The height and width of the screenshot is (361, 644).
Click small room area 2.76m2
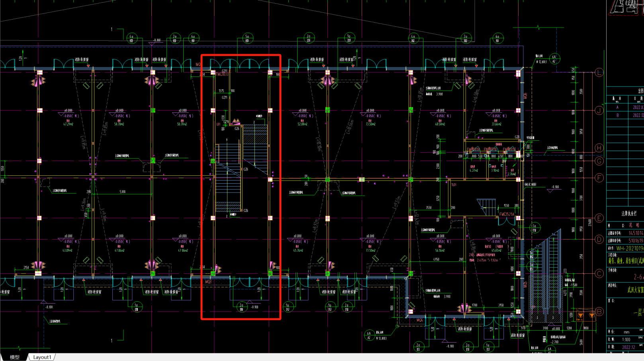[512, 174]
